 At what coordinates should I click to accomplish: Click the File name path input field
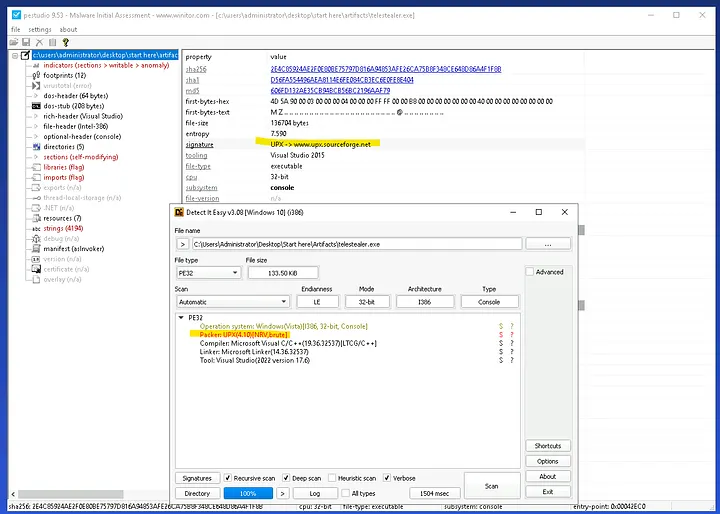click(x=356, y=244)
